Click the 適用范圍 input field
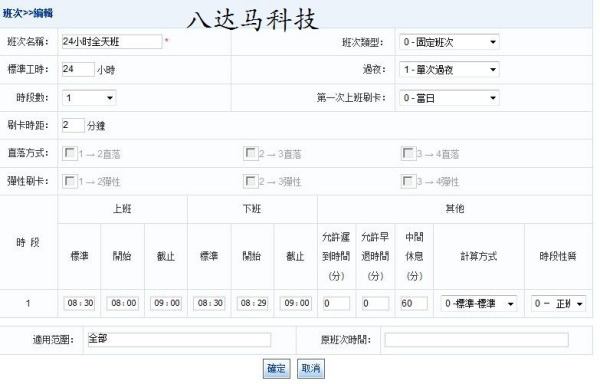The width and height of the screenshot is (600, 384). coord(179,340)
